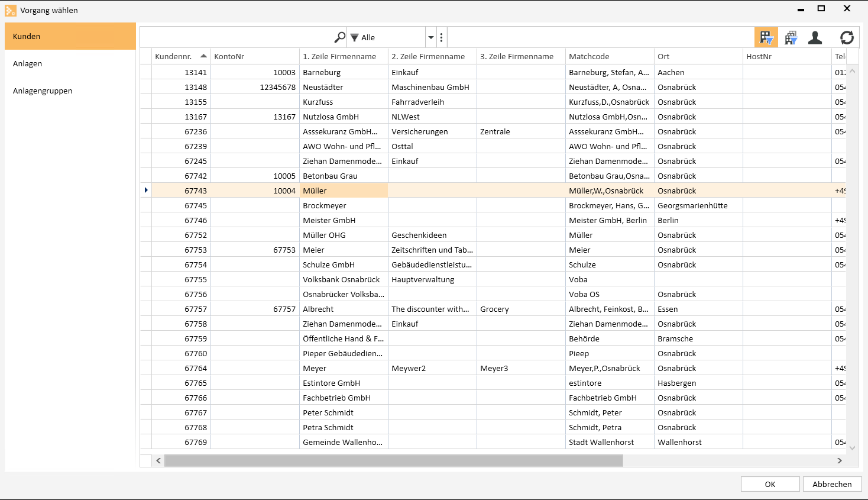Select customer number 67236
This screenshot has width=868, height=500.
tap(181, 131)
